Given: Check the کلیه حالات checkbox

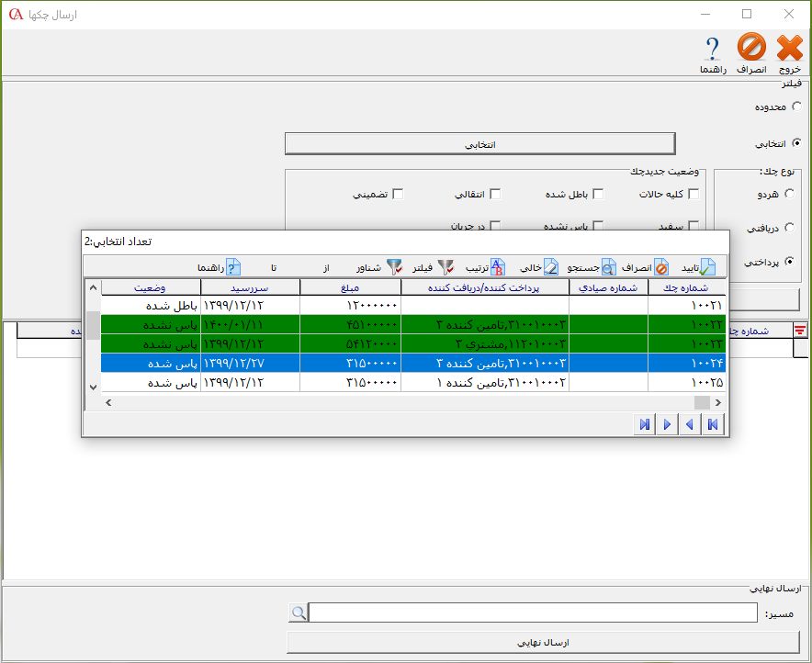Looking at the screenshot, I should point(694,194).
